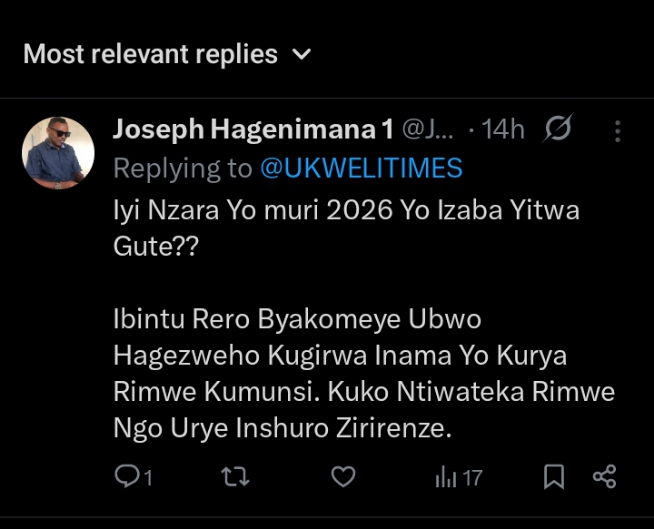Click the circle-slash icon beside 14h

tap(558, 130)
